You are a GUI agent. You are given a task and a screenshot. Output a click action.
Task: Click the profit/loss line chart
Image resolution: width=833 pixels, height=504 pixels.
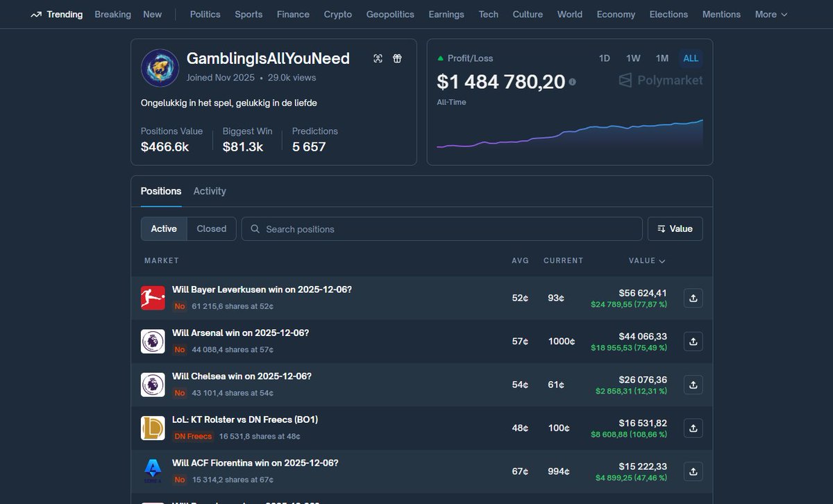569,135
